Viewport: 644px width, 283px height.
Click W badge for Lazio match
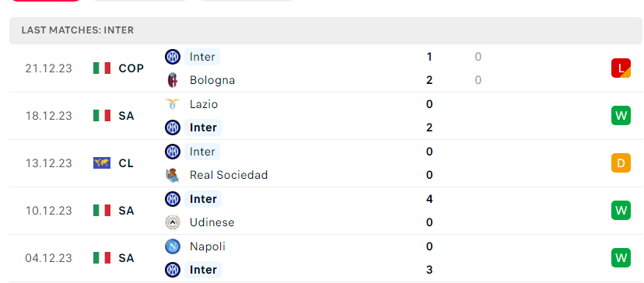(x=621, y=115)
